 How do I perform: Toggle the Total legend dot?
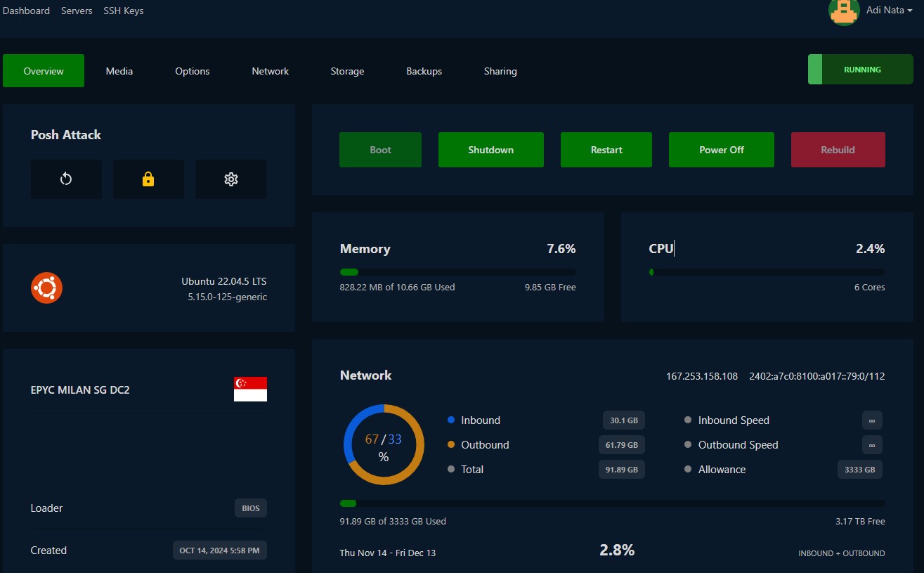pyautogui.click(x=450, y=469)
